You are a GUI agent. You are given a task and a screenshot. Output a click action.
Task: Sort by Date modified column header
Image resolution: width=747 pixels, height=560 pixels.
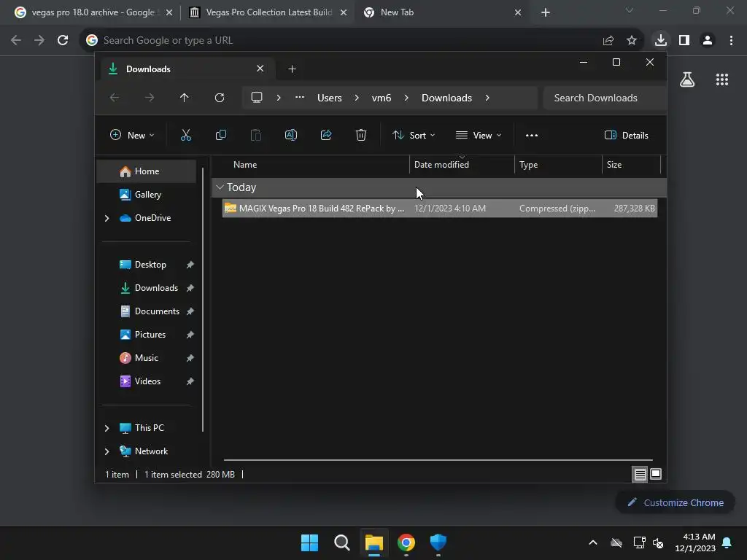pyautogui.click(x=462, y=165)
